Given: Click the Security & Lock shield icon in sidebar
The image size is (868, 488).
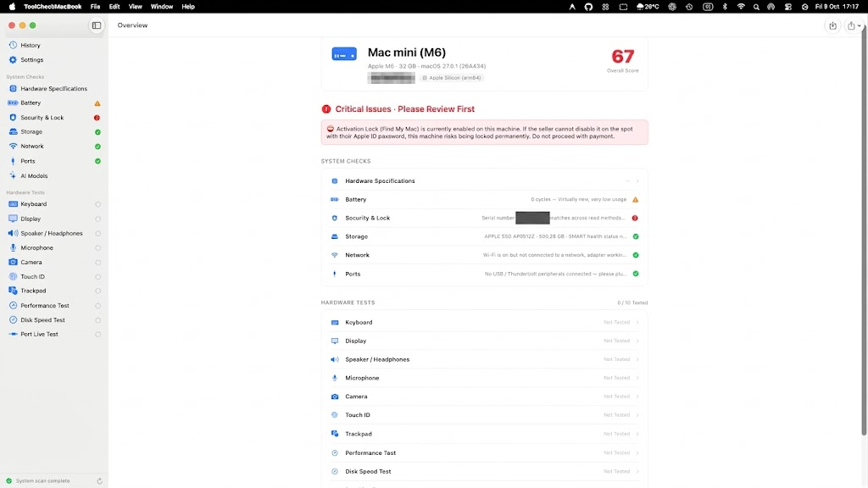Looking at the screenshot, I should pos(13,117).
